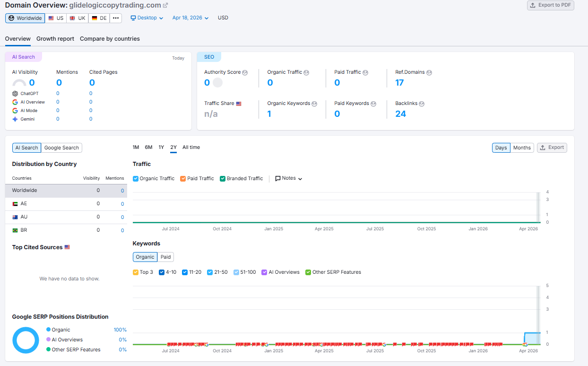Viewport: 588px width, 366px height.
Task: Select the 2Y time range
Action: click(173, 148)
